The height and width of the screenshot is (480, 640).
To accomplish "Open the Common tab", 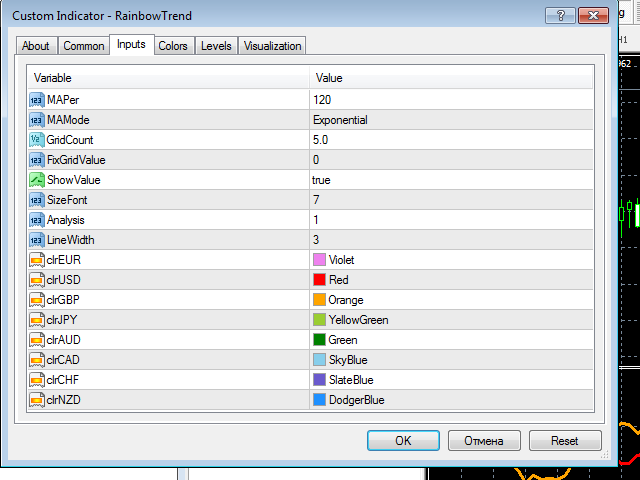I will pyautogui.click(x=84, y=46).
